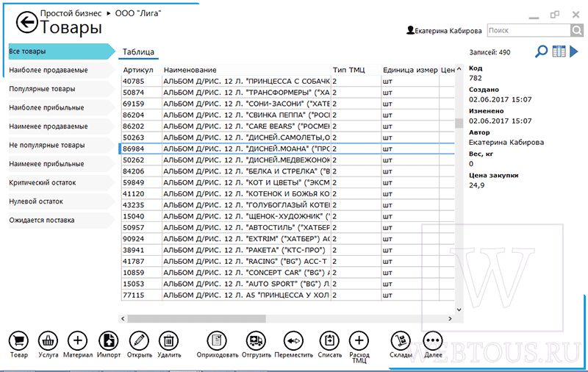The image size is (588, 372).
Task: Switch to Таблица tab
Action: click(138, 52)
